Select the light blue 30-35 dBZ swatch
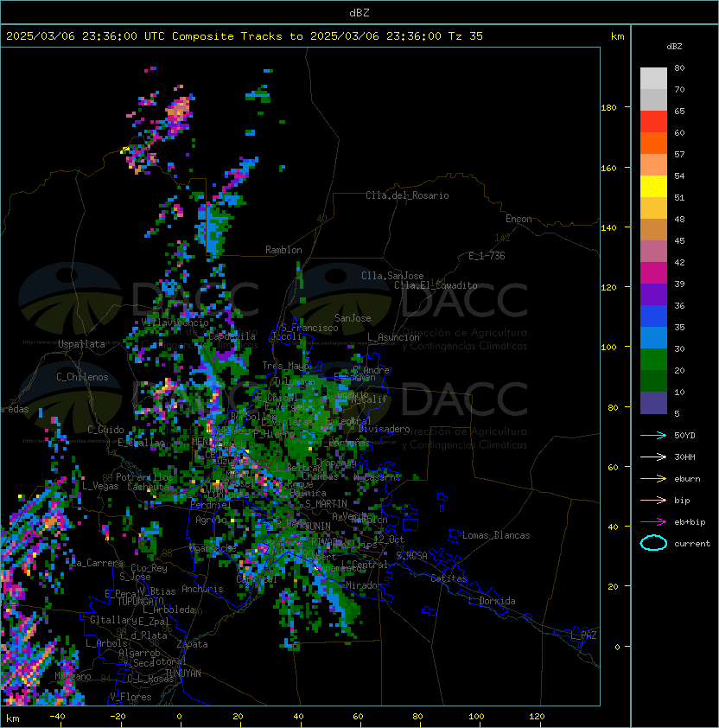 pyautogui.click(x=653, y=337)
